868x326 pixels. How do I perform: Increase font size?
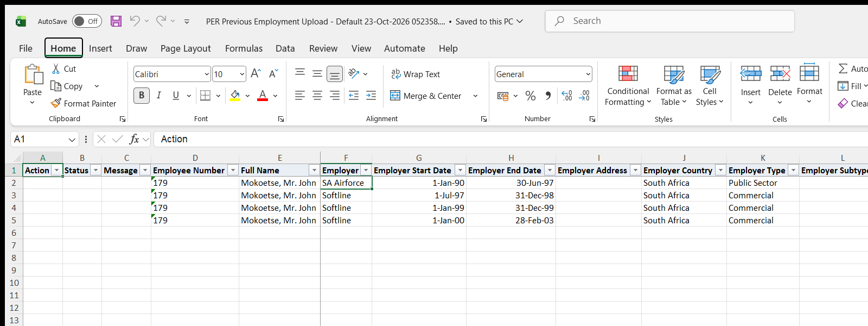256,74
